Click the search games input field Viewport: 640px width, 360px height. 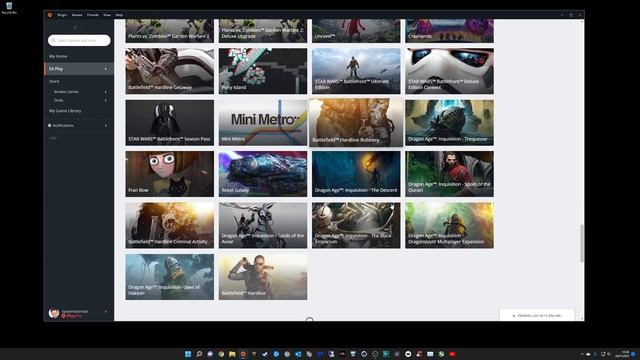click(x=79, y=40)
